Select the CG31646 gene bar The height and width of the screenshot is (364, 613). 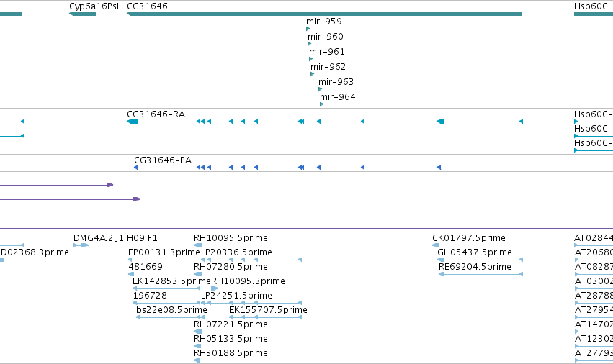(x=324, y=14)
